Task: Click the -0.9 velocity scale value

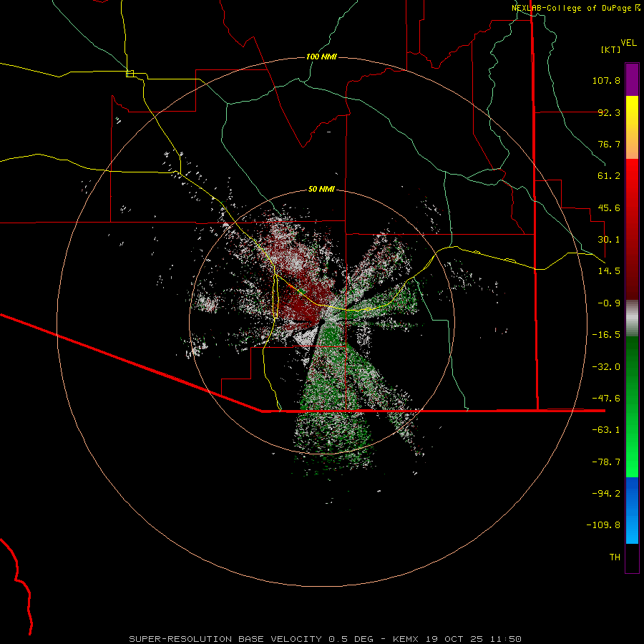Action: (x=609, y=303)
